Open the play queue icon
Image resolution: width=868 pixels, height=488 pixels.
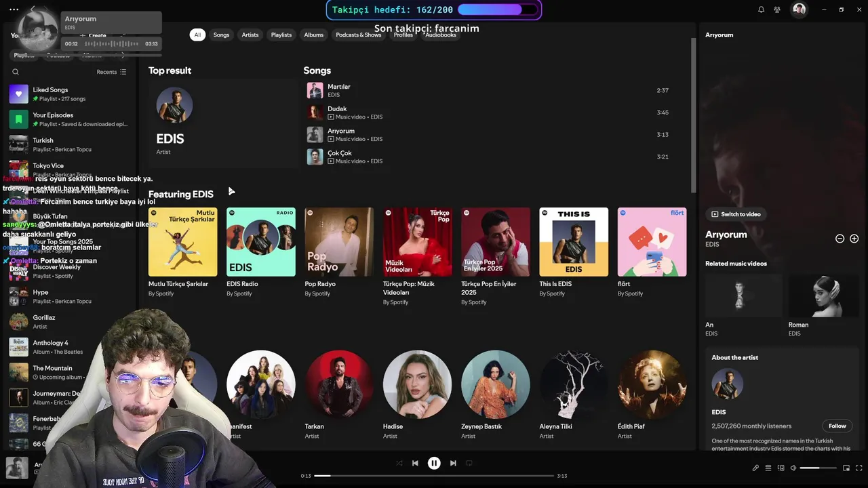[x=768, y=468]
